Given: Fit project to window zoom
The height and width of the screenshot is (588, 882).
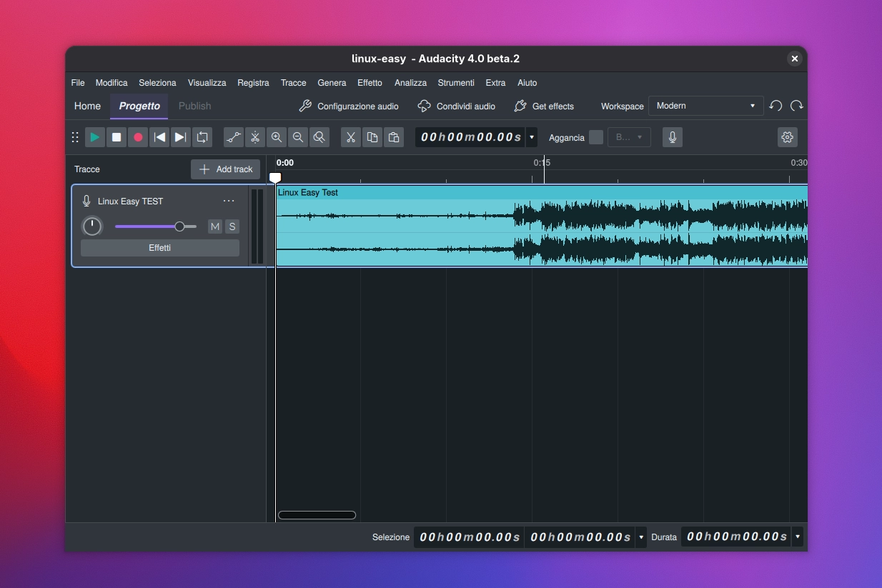Looking at the screenshot, I should [x=319, y=137].
